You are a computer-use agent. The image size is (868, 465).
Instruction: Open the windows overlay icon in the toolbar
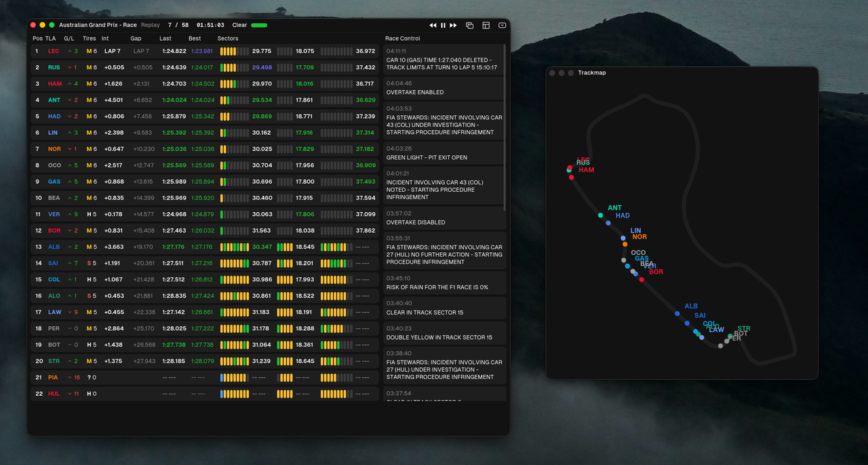pos(469,25)
